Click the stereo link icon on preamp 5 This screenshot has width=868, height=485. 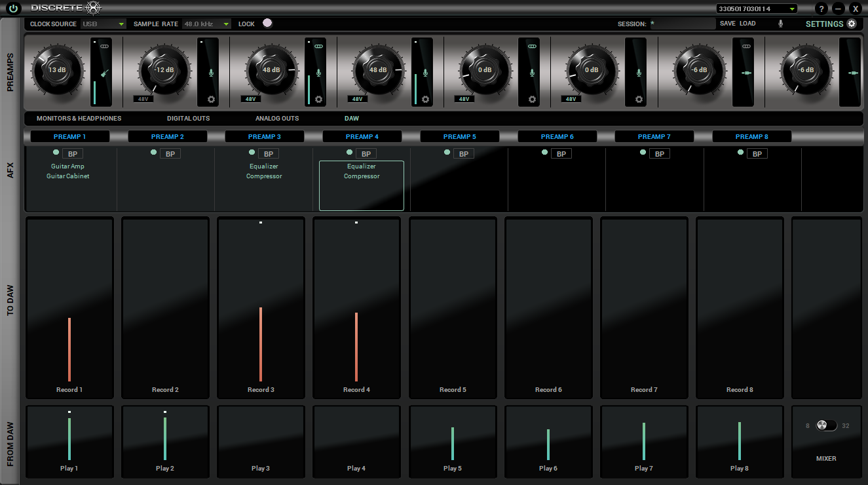[x=532, y=47]
